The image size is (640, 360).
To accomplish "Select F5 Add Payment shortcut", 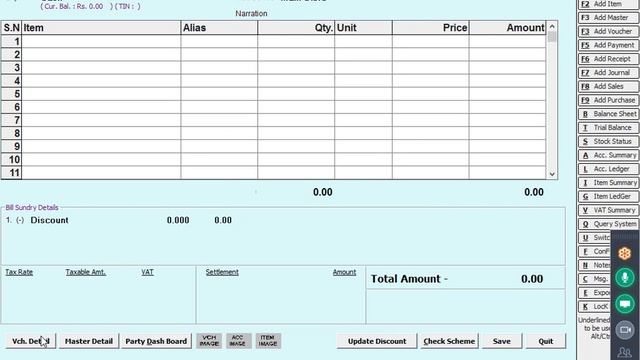I will click(x=608, y=45).
